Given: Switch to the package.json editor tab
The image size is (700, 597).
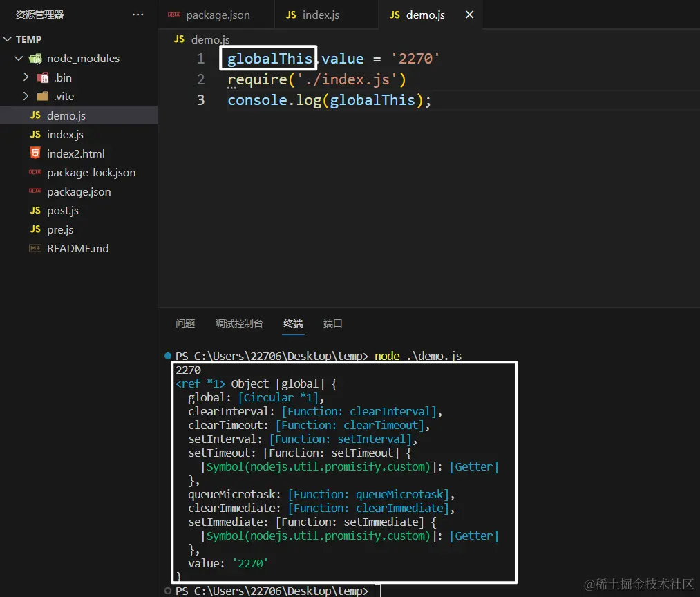Looking at the screenshot, I should [x=216, y=15].
